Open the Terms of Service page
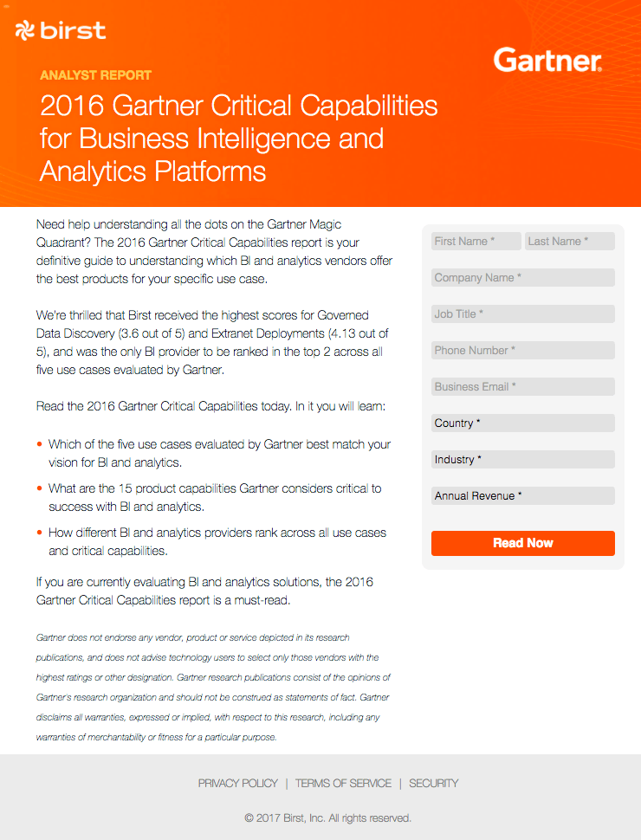 click(x=343, y=782)
